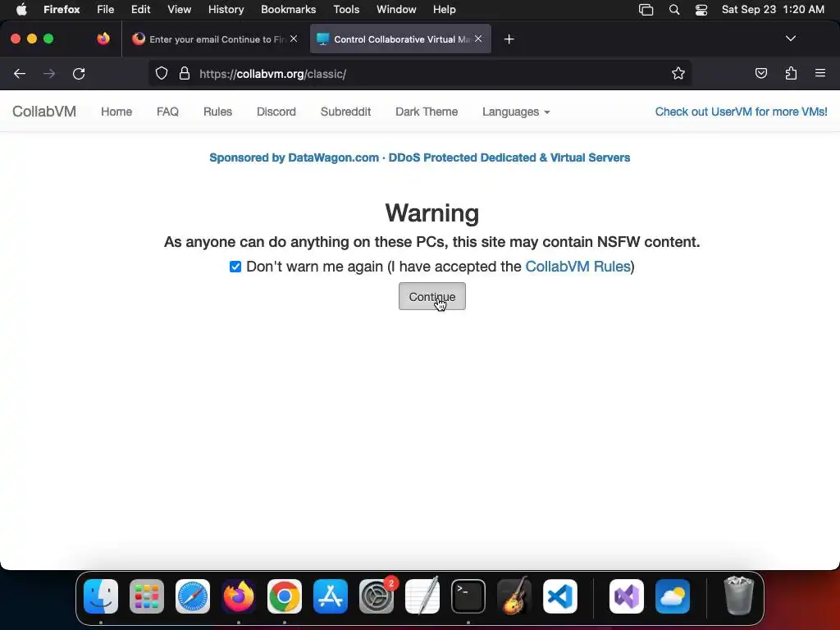Screen dimensions: 840x630
Task: Open the Apple menu
Action: pos(21,9)
